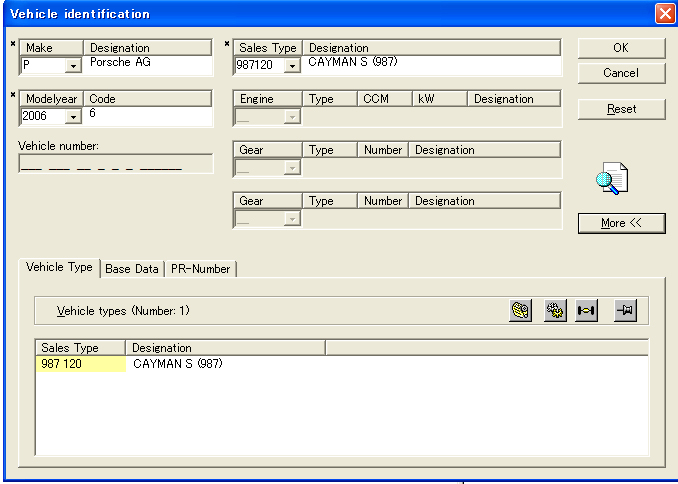Open the Make dropdown
Image resolution: width=678 pixels, height=484 pixels.
tap(72, 66)
